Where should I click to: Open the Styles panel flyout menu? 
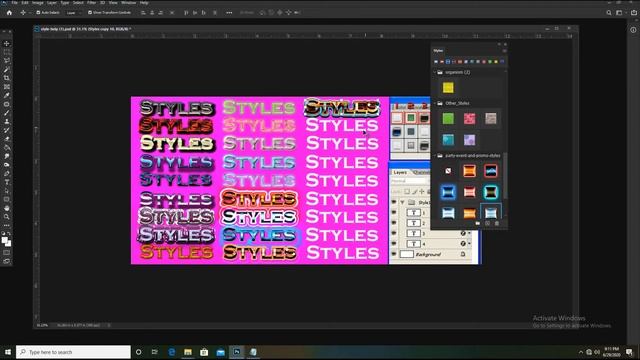pos(504,51)
